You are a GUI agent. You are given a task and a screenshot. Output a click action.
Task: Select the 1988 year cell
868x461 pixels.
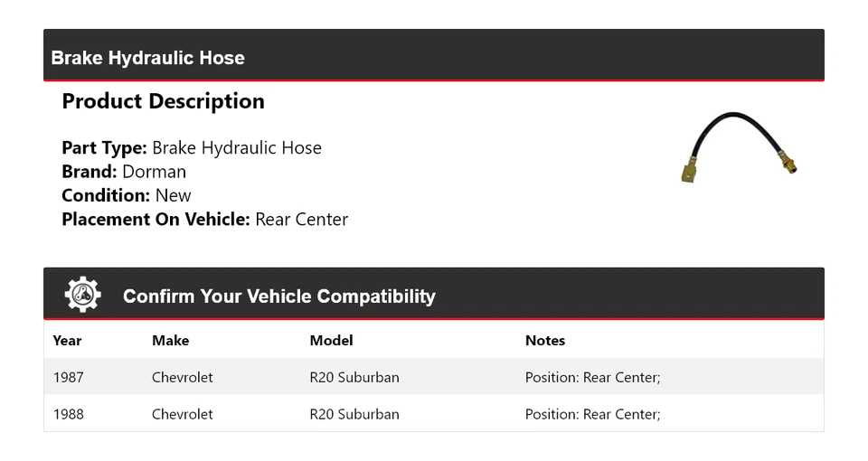pos(68,414)
